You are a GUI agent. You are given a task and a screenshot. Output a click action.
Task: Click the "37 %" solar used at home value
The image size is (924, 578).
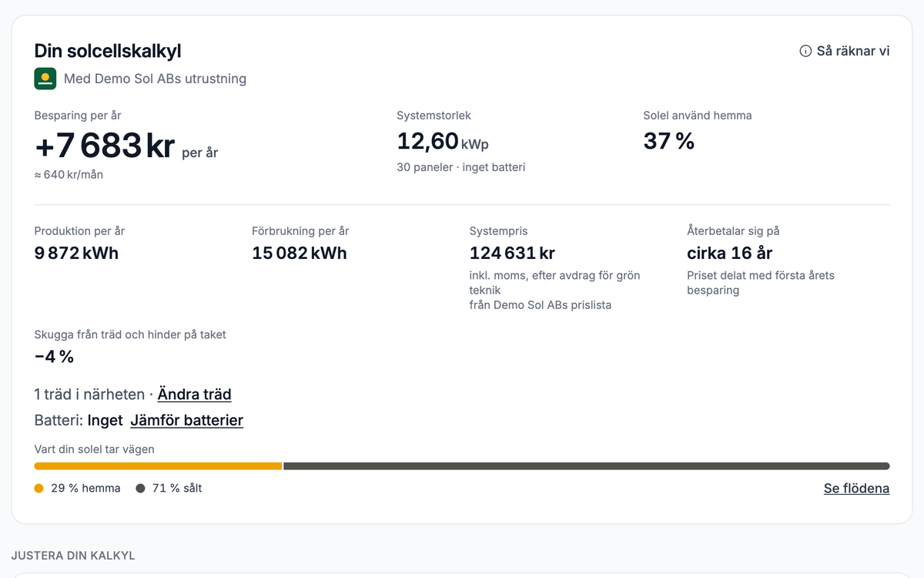coord(669,141)
